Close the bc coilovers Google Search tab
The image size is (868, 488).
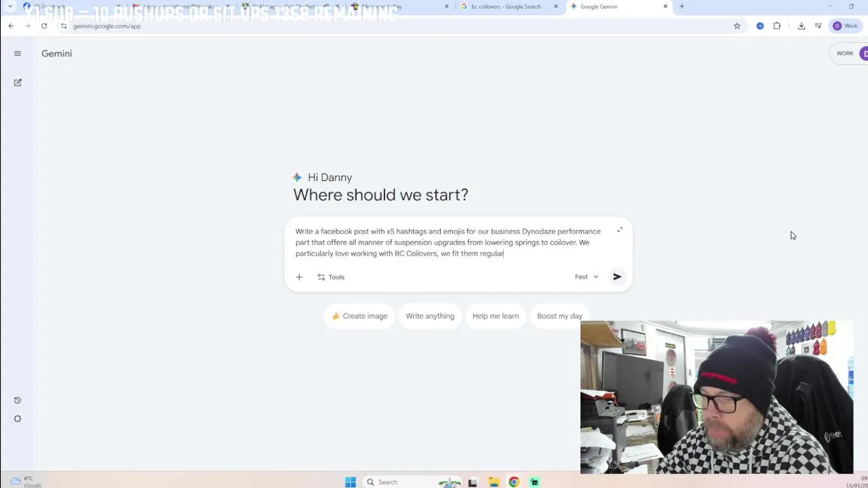[x=556, y=6]
